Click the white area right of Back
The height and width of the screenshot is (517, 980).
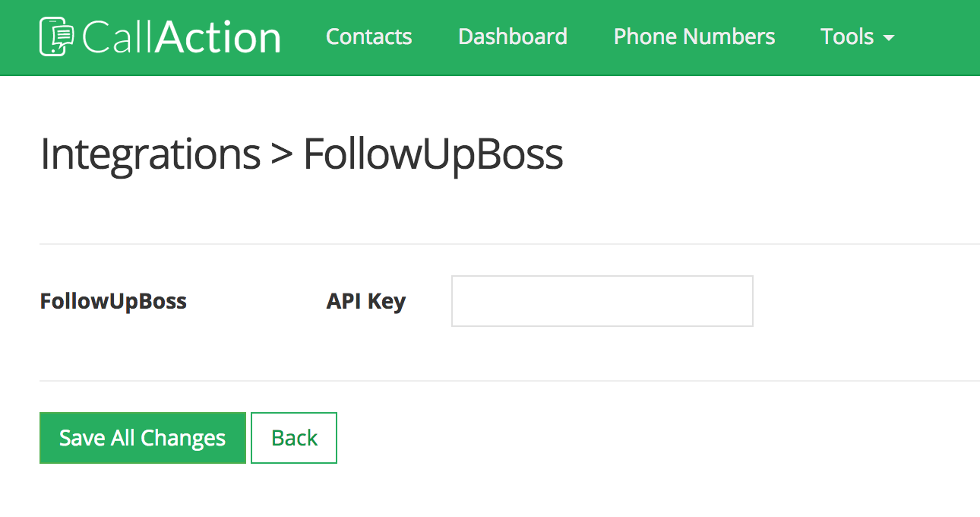(653, 438)
